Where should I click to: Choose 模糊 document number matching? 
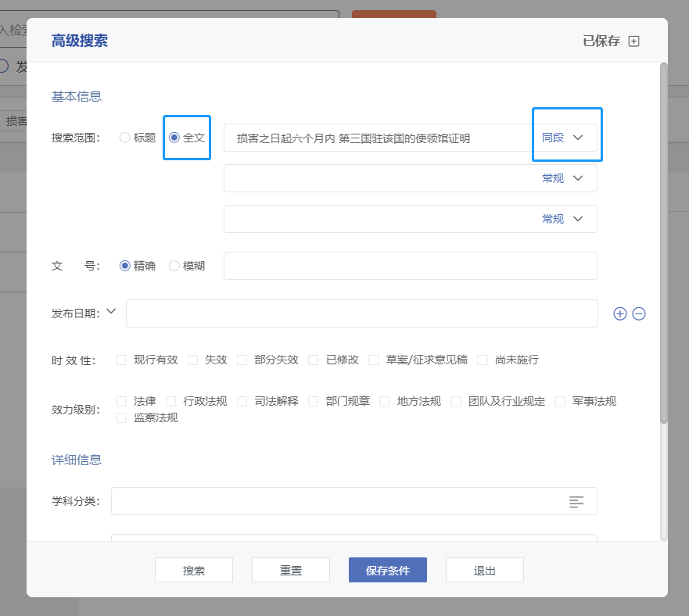174,266
